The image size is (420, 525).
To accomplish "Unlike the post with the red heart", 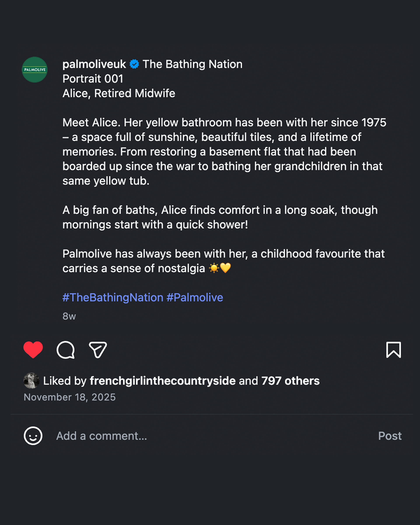I will click(33, 350).
